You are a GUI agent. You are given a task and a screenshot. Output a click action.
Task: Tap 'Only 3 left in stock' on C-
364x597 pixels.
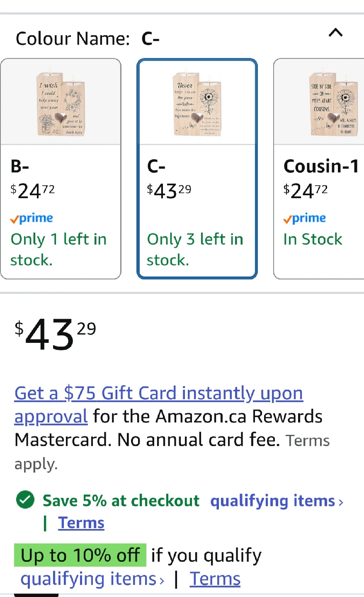(195, 249)
